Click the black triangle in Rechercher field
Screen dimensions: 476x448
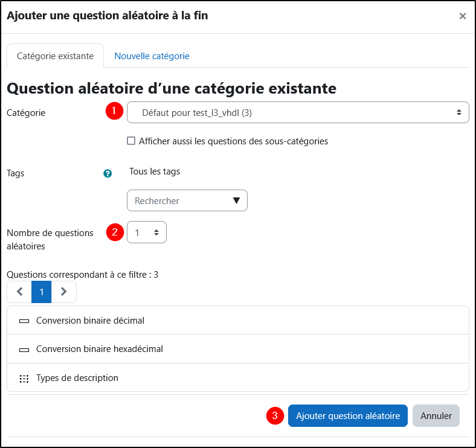coord(236,200)
